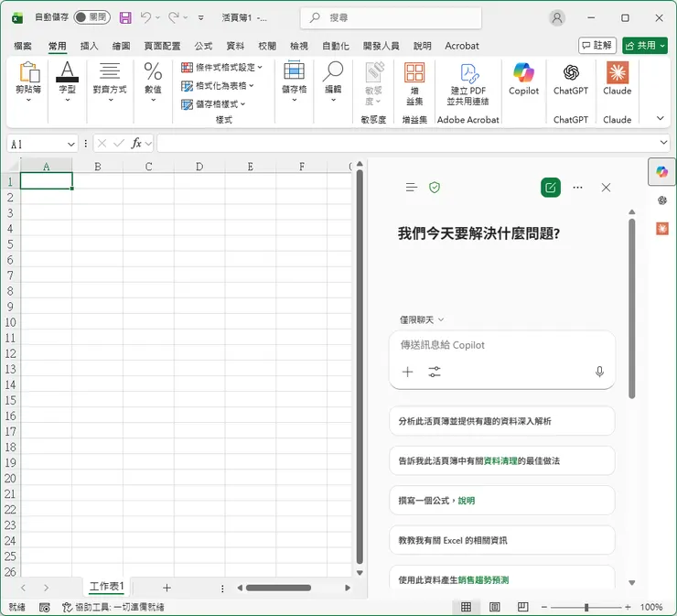Screen dimensions: 677x616
Task: Click the zoom slider handle
Action: [x=586, y=608]
